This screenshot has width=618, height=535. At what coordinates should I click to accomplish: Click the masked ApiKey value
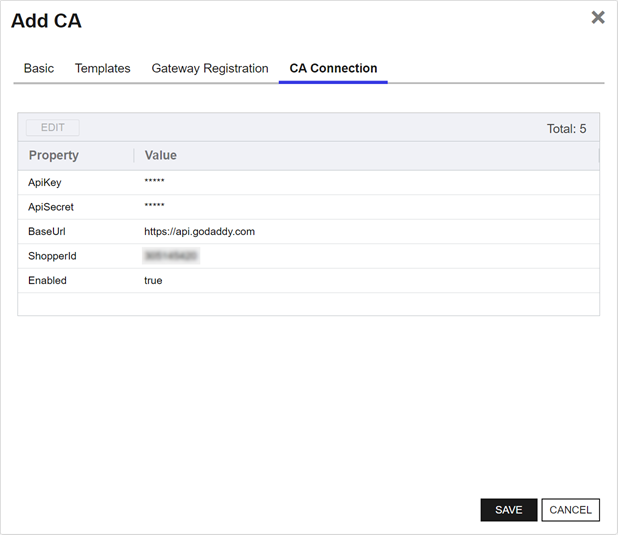[154, 183]
